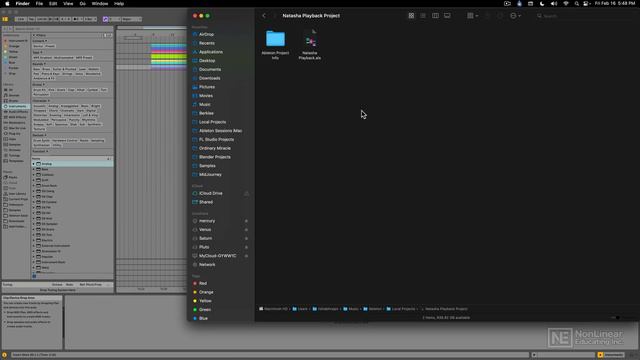Expand Analog folder in Ableton browser
This screenshot has width=640, height=360.
pos(34,164)
